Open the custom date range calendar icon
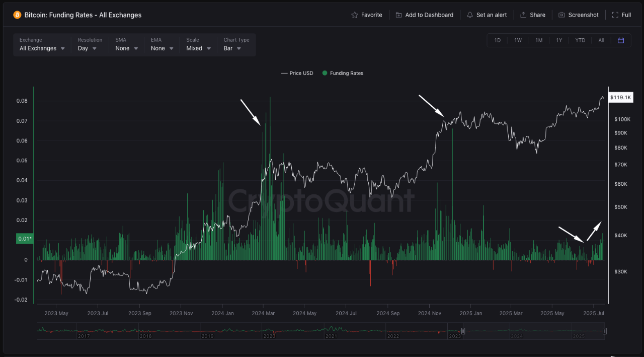Screen dimensions: 644x357 pyautogui.click(x=620, y=40)
